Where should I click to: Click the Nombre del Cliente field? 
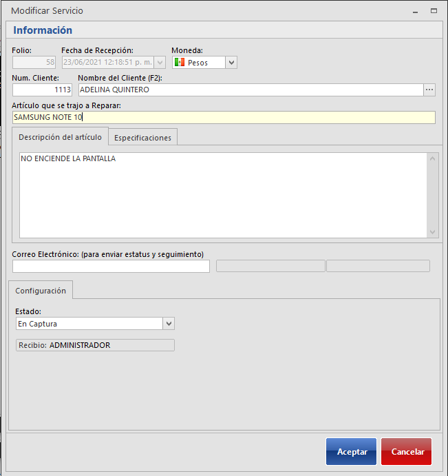coord(249,90)
